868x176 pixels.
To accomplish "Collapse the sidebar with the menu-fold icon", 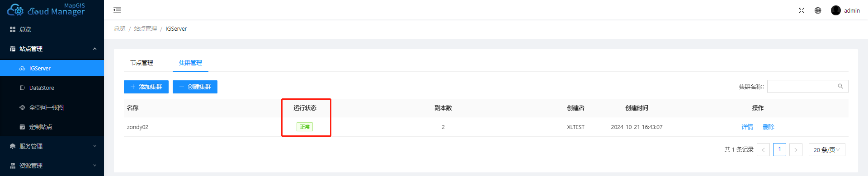I will tap(117, 10).
